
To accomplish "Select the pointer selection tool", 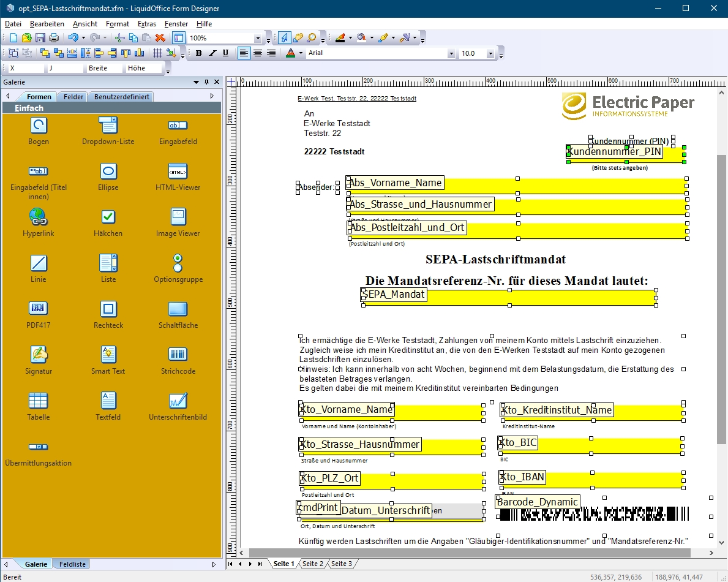I will 284,38.
